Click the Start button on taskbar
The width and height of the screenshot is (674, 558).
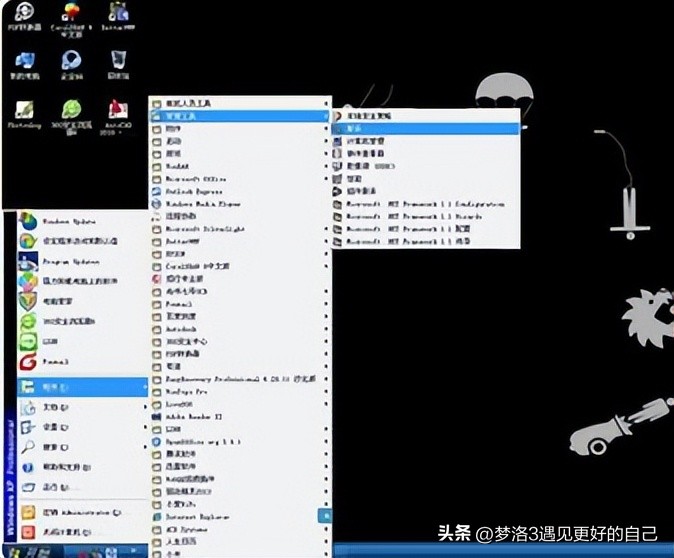(x=30, y=551)
